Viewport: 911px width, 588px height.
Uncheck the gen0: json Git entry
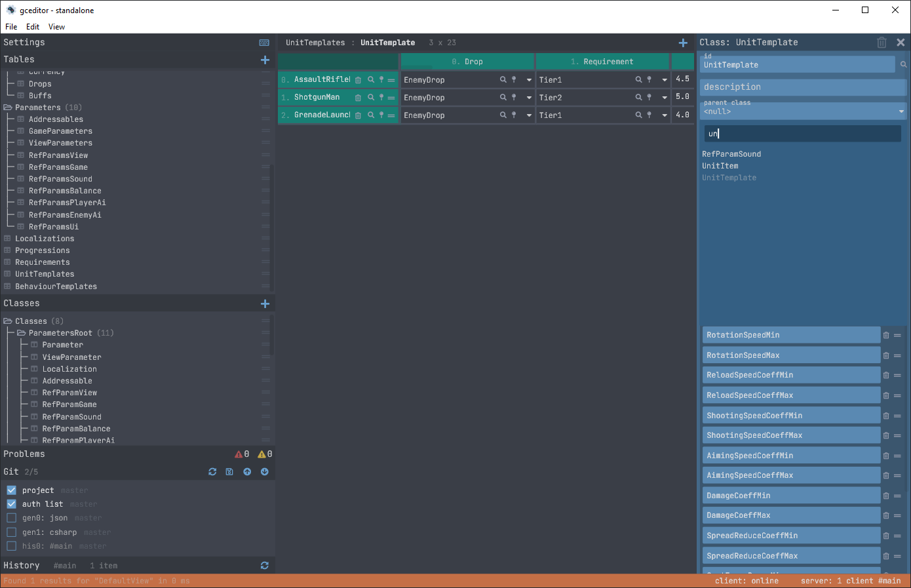coord(10,518)
